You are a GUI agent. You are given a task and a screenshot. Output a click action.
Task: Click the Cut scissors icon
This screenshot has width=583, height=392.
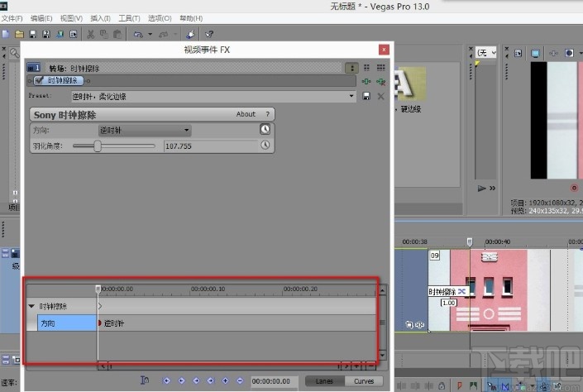coord(90,34)
